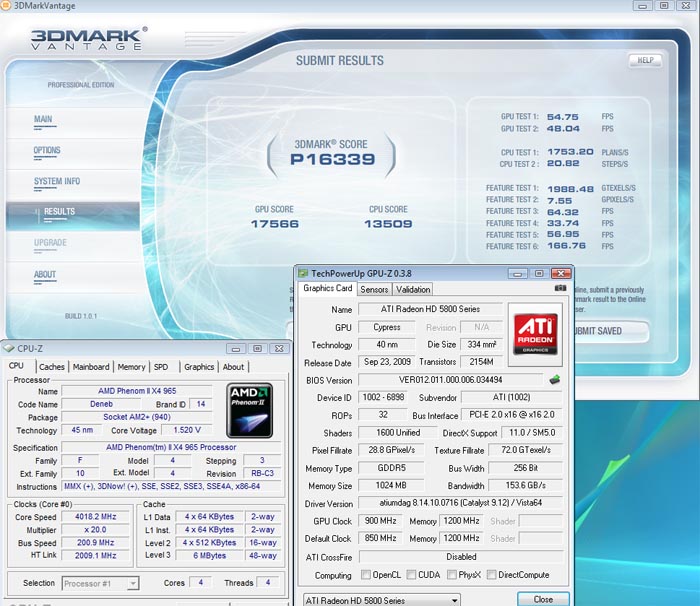Click the BIOS Version field in GPU-Z

pos(450,380)
